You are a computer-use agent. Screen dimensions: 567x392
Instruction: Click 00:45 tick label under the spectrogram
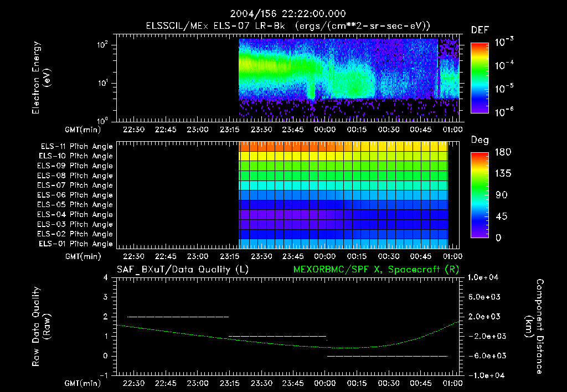[421, 130]
